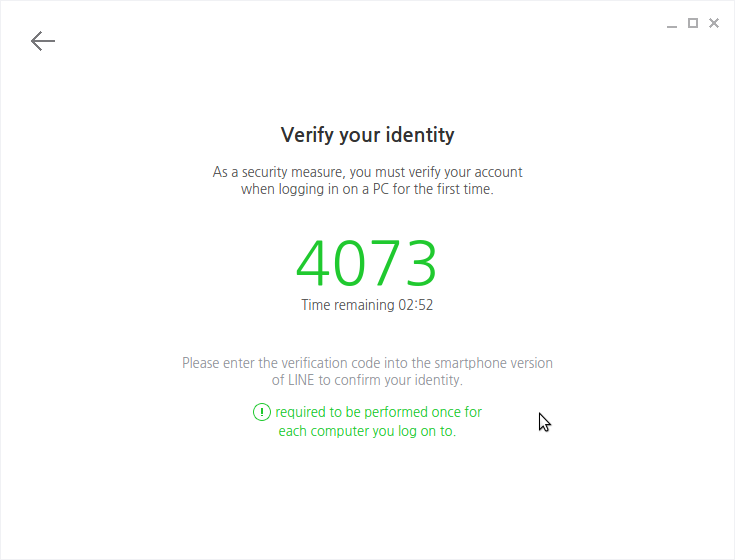Screen dimensions: 735x560
Task: Click the 'of LINE to confirm your identity' line
Action: click(x=367, y=380)
